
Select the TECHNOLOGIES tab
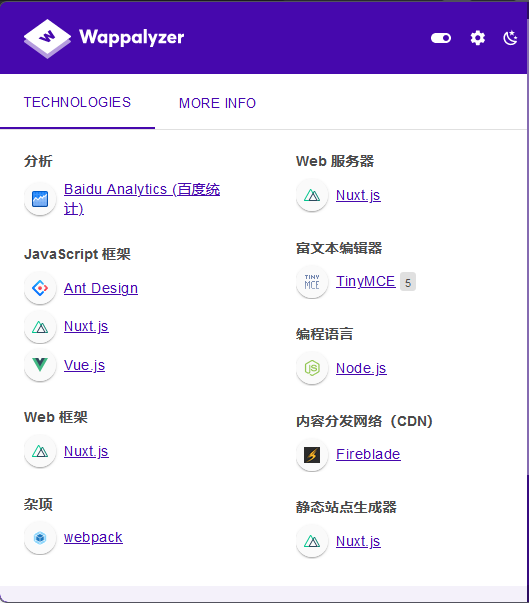pyautogui.click(x=77, y=102)
